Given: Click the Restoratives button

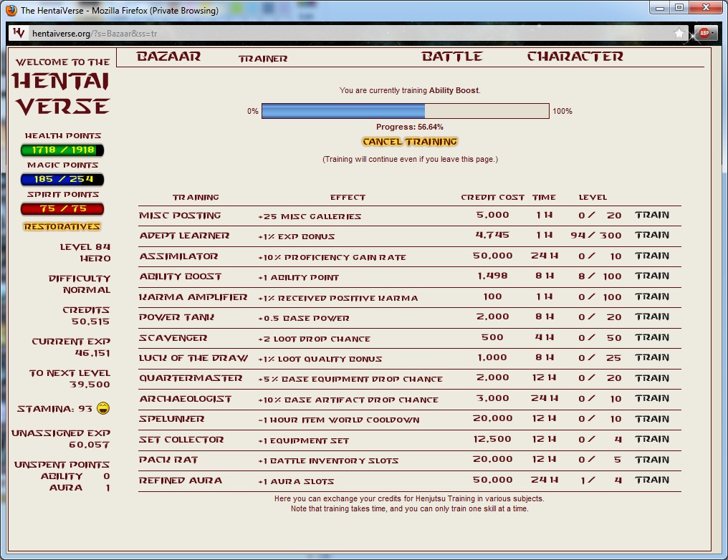Looking at the screenshot, I should pyautogui.click(x=62, y=226).
